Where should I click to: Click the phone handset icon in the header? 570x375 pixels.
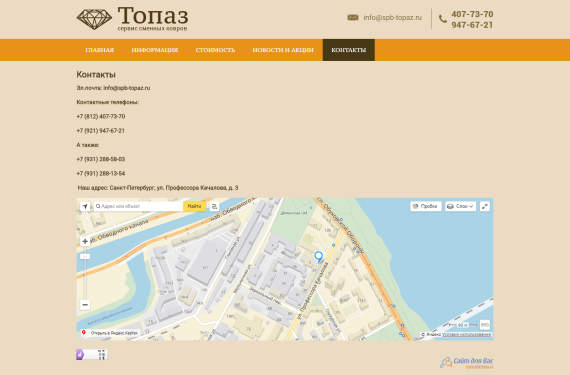(443, 19)
